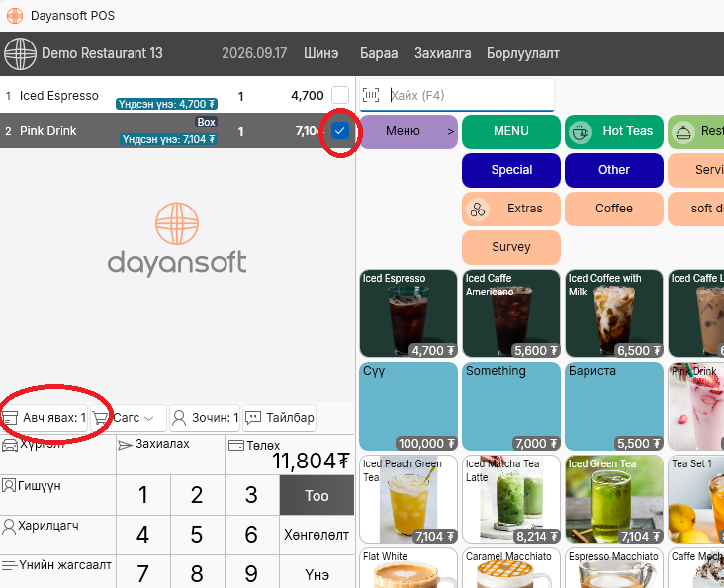The image size is (724, 588).
Task: Add Iced Espresso 4,700₮ product tile
Action: coord(408,313)
